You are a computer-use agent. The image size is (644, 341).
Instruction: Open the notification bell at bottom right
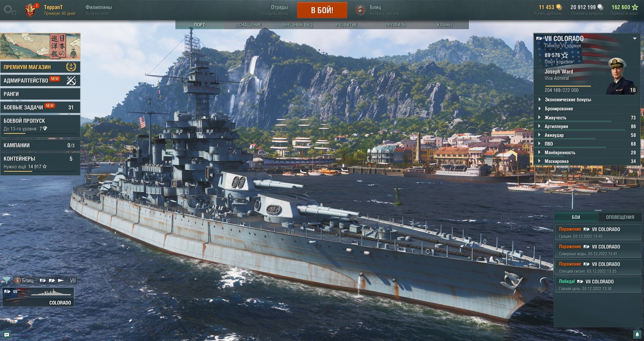637,334
